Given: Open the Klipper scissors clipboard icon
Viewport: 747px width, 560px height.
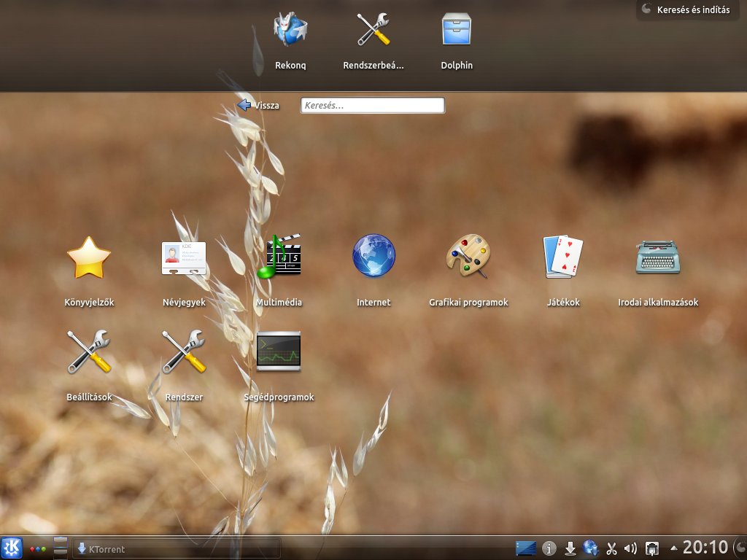Looking at the screenshot, I should point(611,549).
